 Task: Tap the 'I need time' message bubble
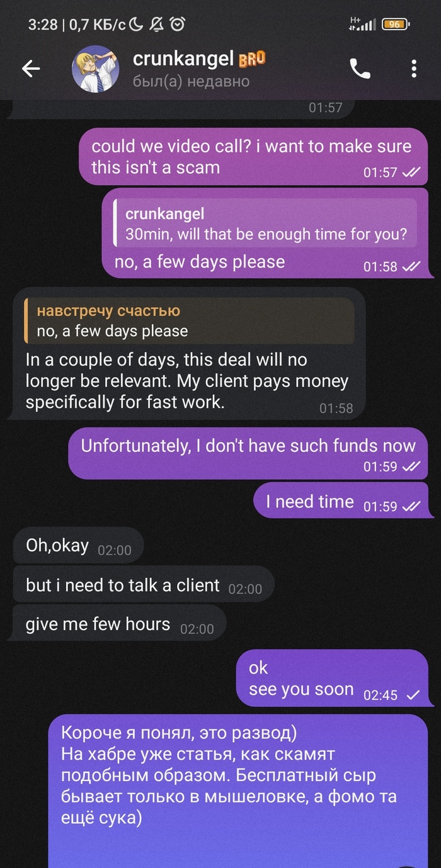tap(339, 502)
